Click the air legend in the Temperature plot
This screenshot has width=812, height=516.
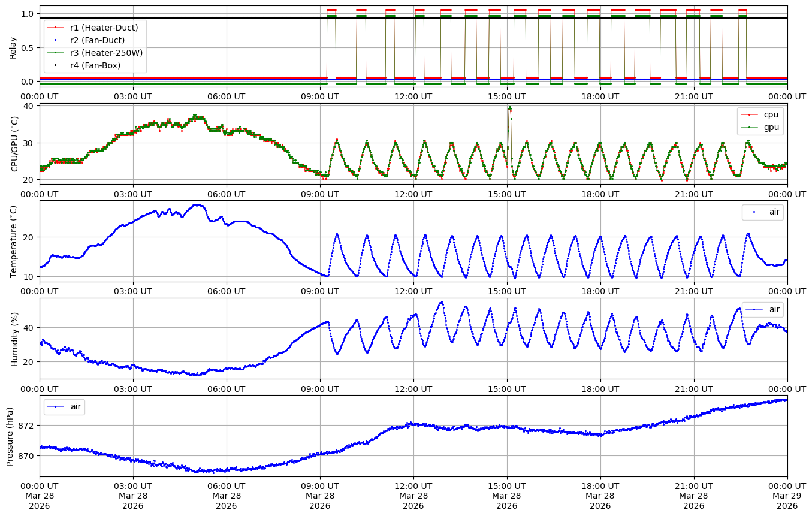(775, 212)
